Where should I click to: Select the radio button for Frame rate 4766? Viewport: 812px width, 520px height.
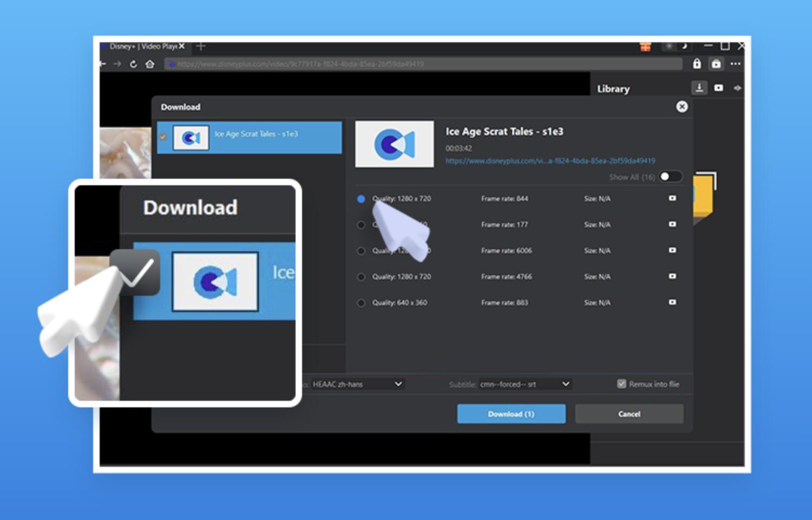[361, 277]
